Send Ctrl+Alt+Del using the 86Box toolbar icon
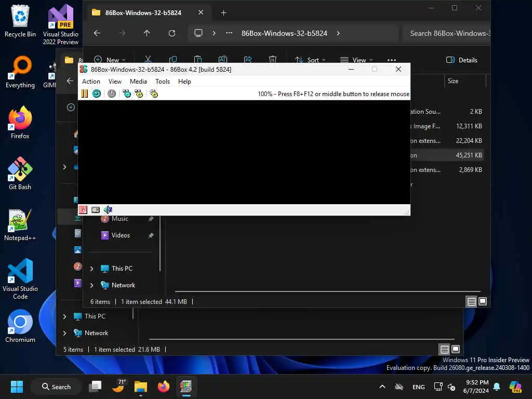Image resolution: width=532 pixels, height=399 pixels. coord(127,94)
